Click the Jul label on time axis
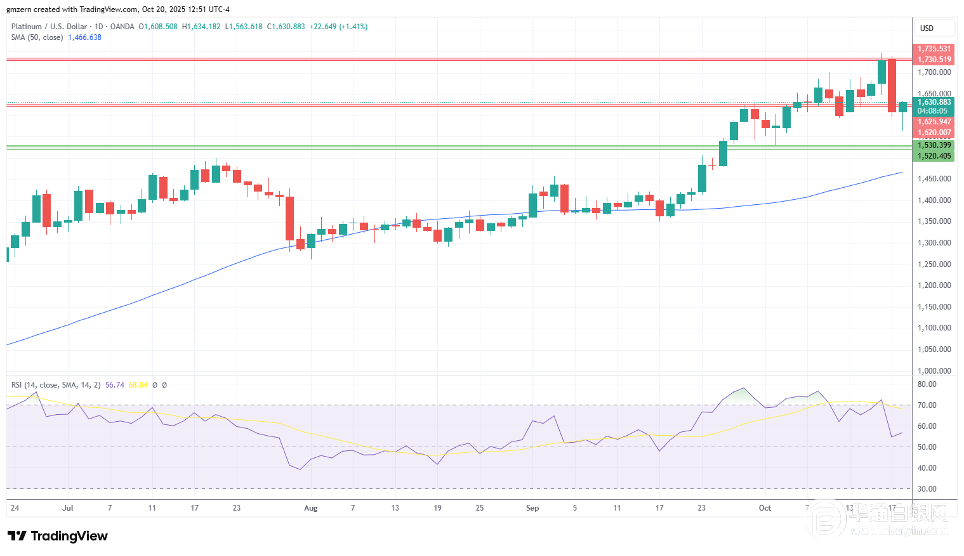 point(70,508)
